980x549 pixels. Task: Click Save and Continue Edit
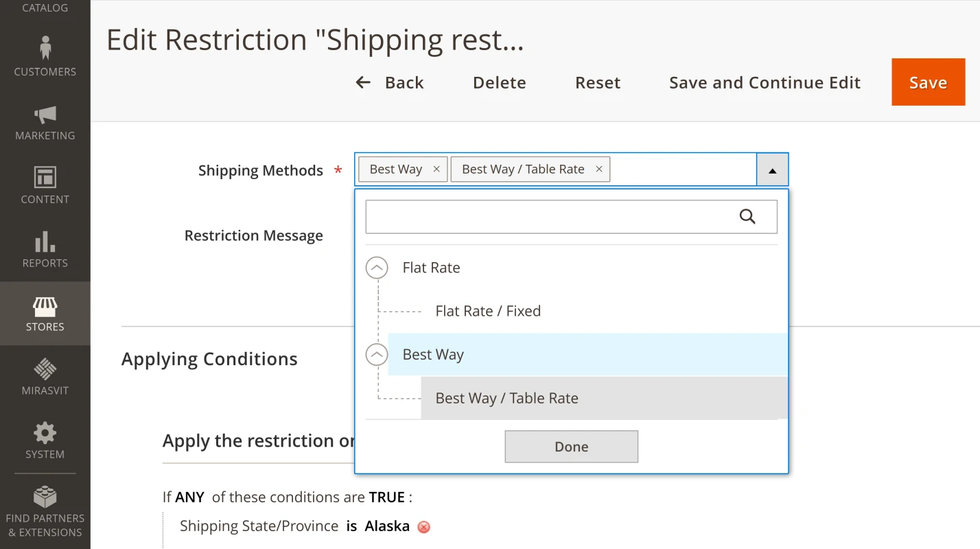(x=765, y=82)
